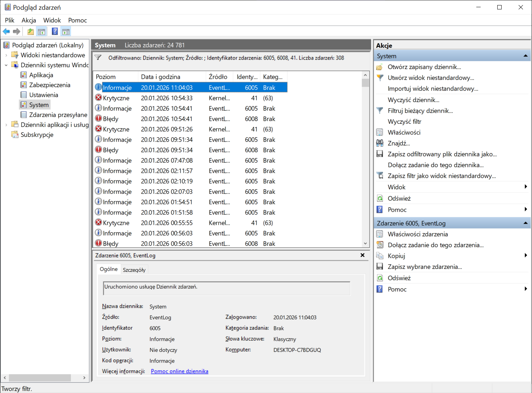Click the floppy icon for Zapisz wybrane zdarzenia

(380, 267)
